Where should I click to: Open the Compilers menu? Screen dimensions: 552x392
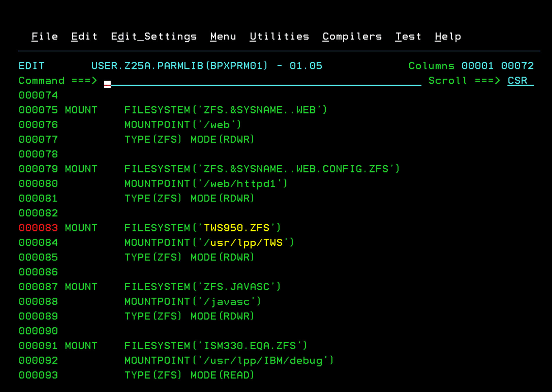coord(352,37)
